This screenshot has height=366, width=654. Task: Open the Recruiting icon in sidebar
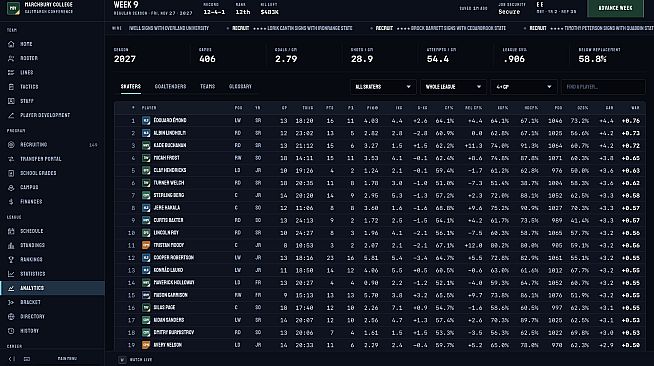coord(11,145)
